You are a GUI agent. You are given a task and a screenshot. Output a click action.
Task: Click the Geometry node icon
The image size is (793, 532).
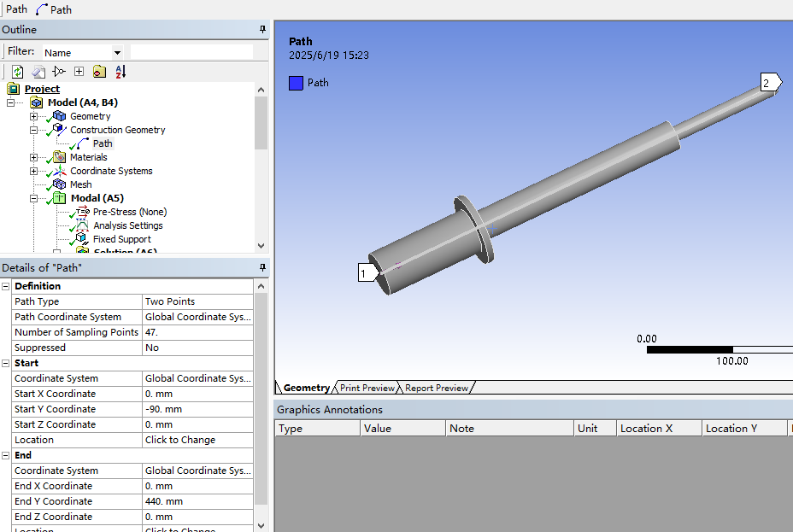pos(59,116)
